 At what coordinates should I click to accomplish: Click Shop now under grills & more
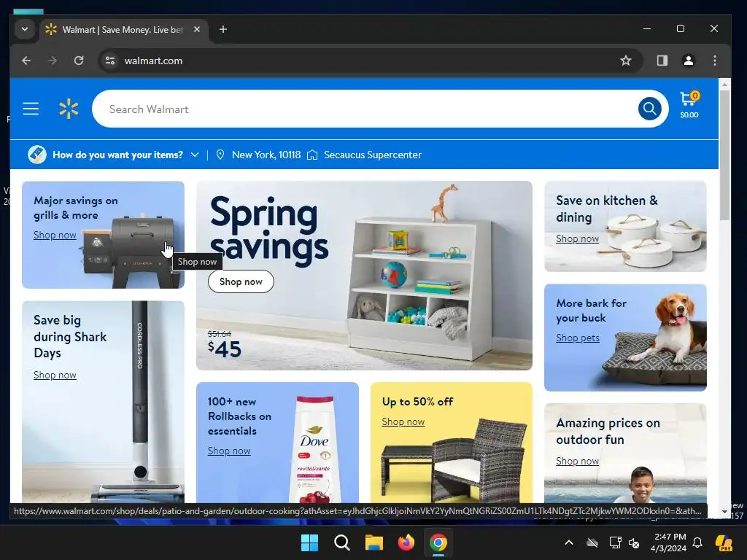coord(55,236)
